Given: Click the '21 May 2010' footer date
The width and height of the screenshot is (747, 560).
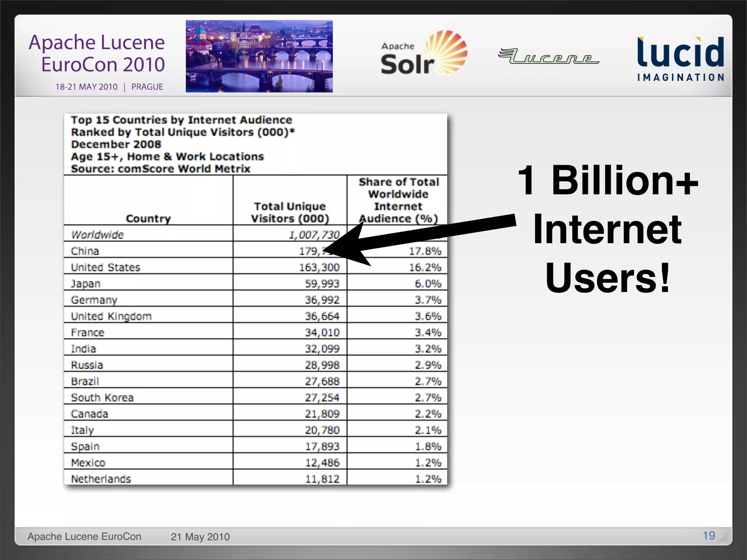Looking at the screenshot, I should [200, 537].
